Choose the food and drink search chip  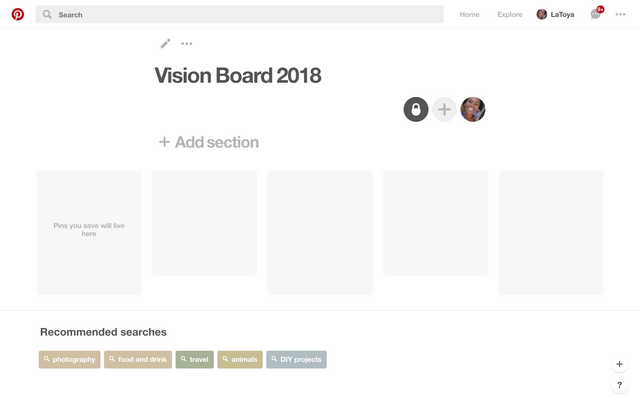click(138, 359)
